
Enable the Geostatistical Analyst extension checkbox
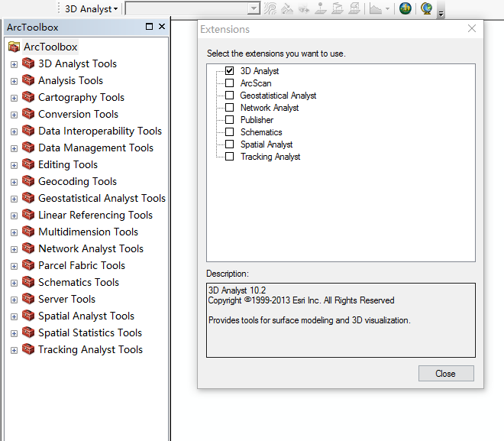click(x=230, y=96)
